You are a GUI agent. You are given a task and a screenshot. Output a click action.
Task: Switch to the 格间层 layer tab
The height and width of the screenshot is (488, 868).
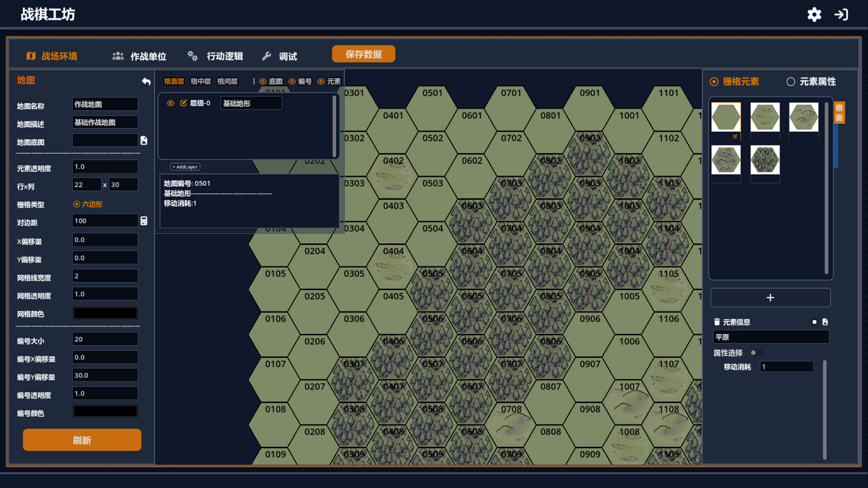pyautogui.click(x=227, y=81)
